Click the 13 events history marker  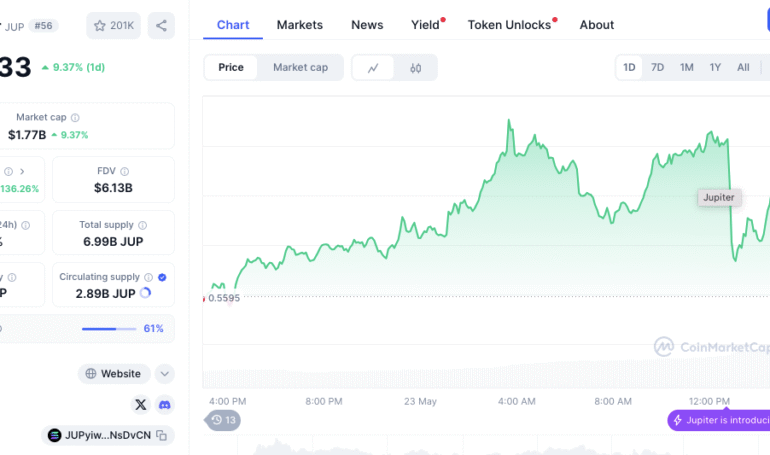(x=223, y=420)
